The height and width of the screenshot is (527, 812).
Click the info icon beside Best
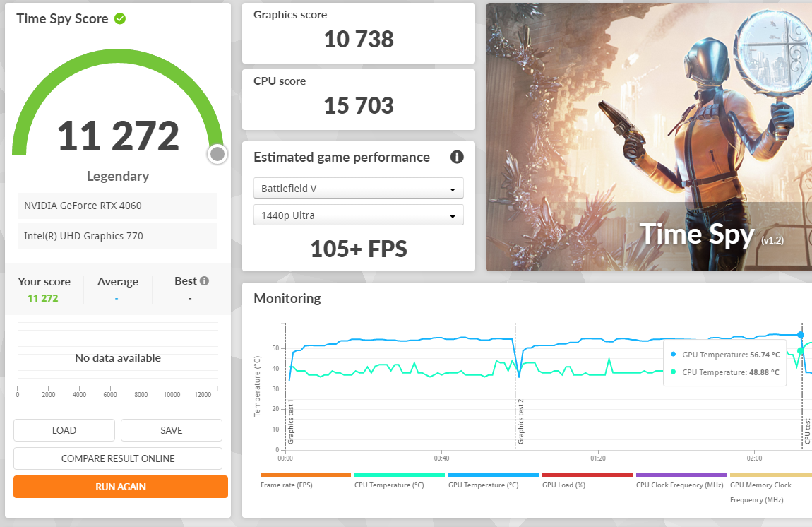(205, 281)
